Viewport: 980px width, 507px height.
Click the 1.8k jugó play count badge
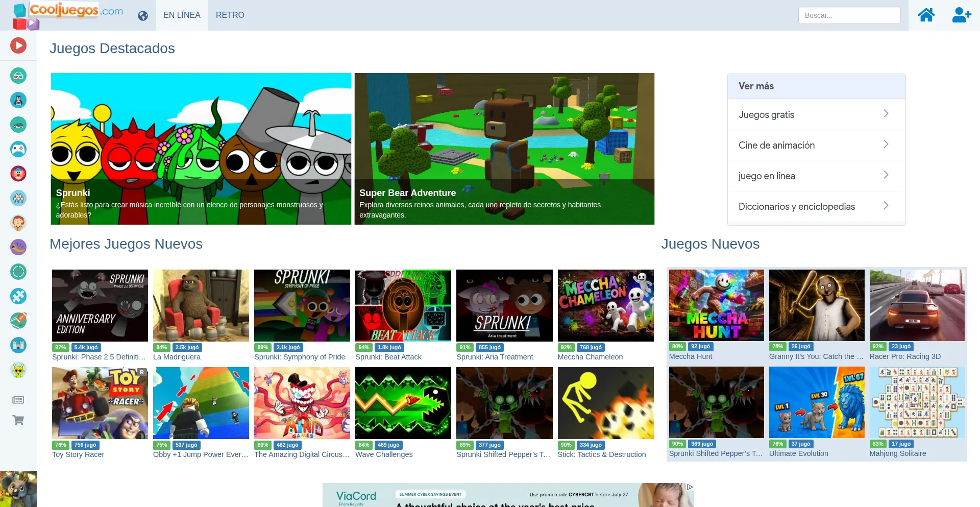(x=389, y=347)
